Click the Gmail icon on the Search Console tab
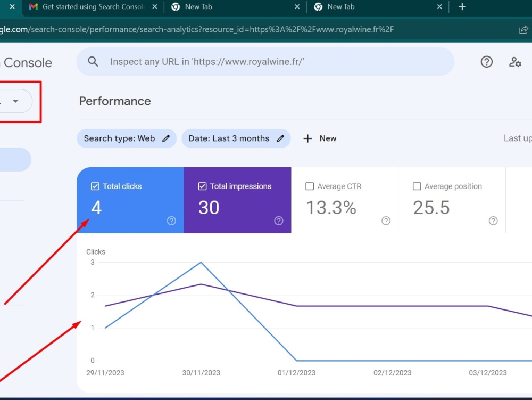 click(x=33, y=7)
